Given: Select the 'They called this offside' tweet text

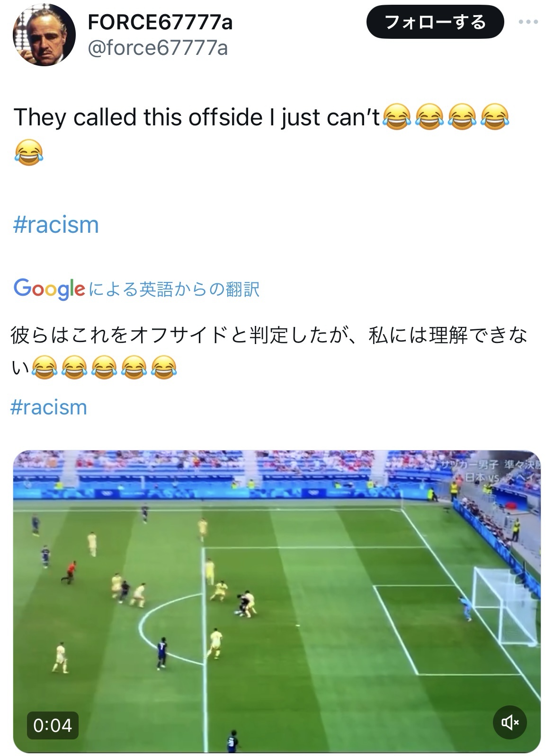Looking at the screenshot, I should [x=197, y=117].
